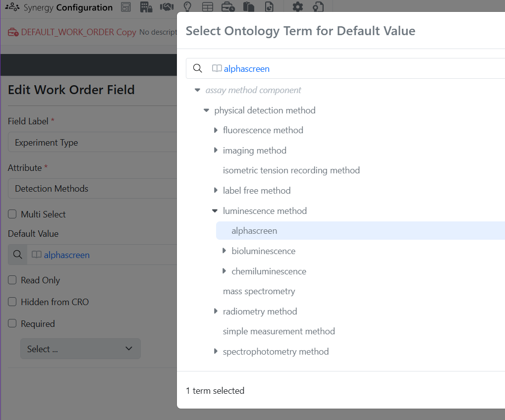Expand the fluorescence method node
Screen dimensions: 505x420
click(x=216, y=130)
